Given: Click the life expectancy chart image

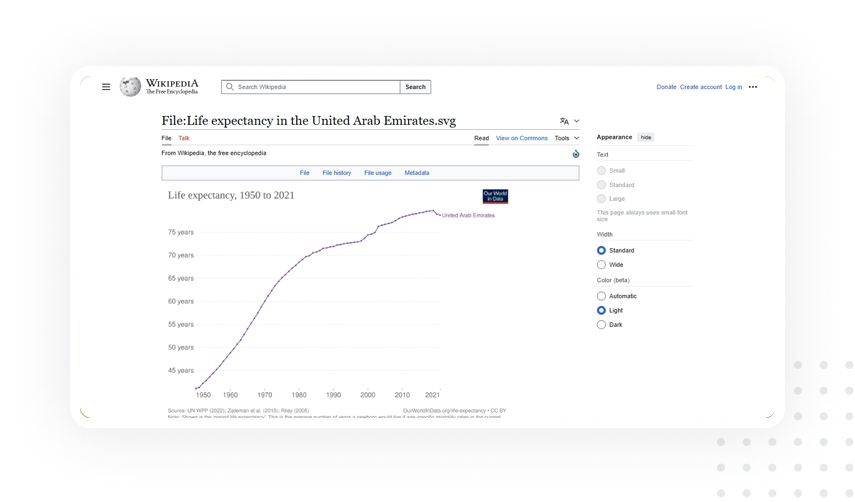Looking at the screenshot, I should click(x=320, y=300).
